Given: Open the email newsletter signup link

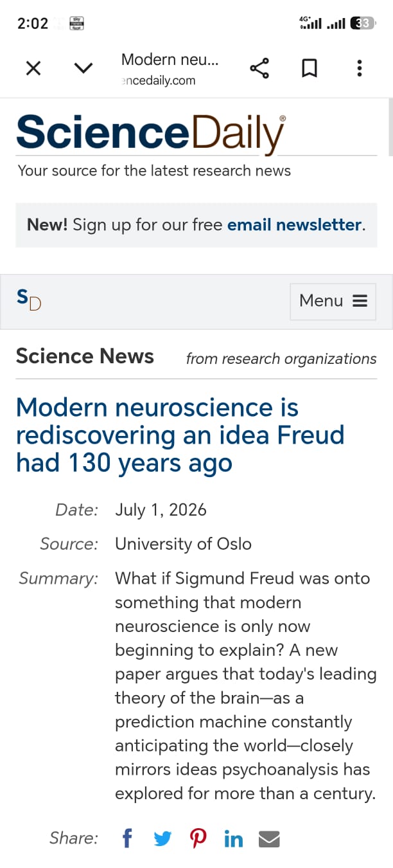Looking at the screenshot, I should pos(295,225).
